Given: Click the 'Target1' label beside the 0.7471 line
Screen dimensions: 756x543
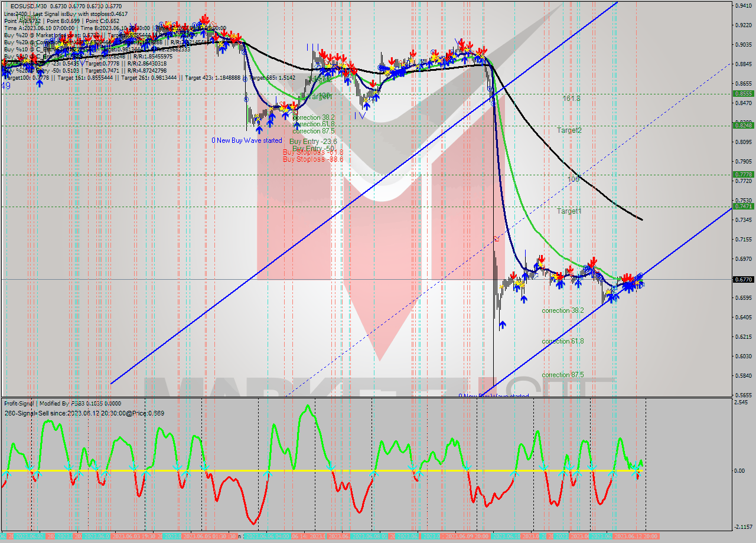Looking at the screenshot, I should click(x=569, y=211).
